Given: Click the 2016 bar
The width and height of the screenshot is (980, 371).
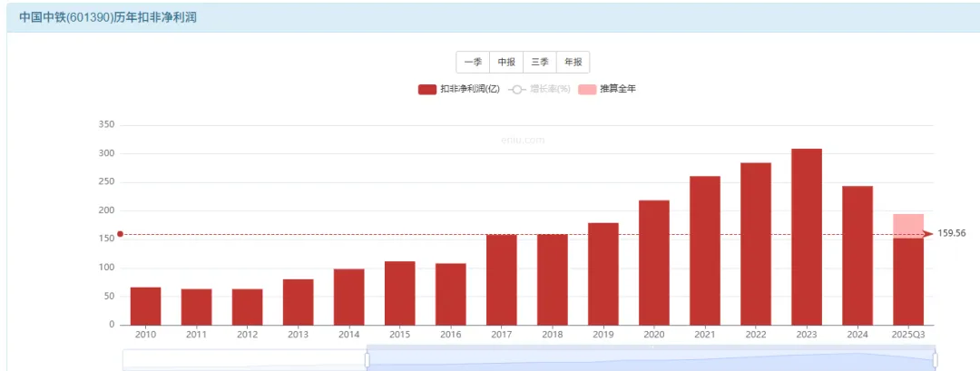Looking at the screenshot, I should pos(451,294).
